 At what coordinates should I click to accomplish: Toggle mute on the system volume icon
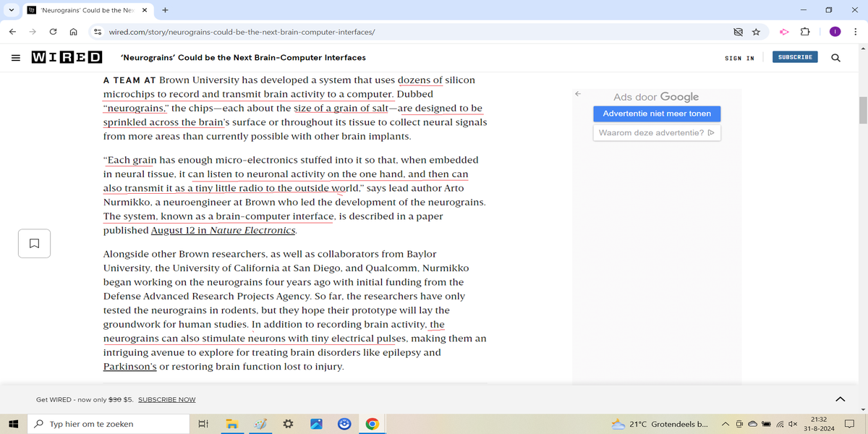pyautogui.click(x=793, y=424)
